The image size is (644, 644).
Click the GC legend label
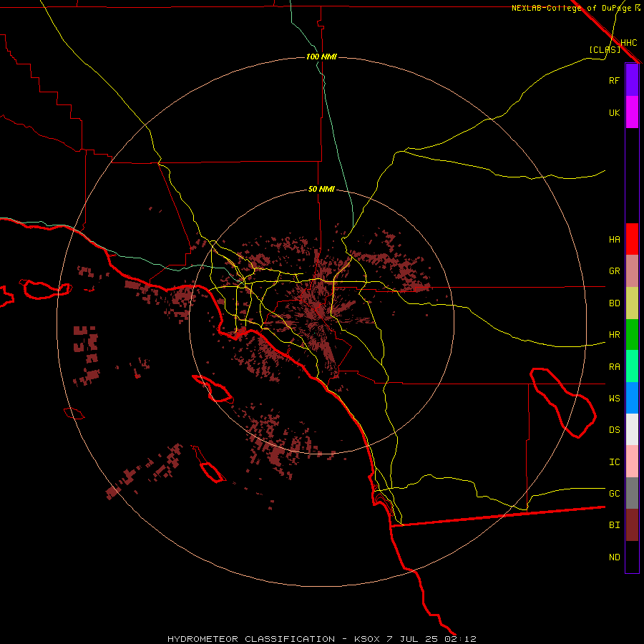(x=614, y=493)
